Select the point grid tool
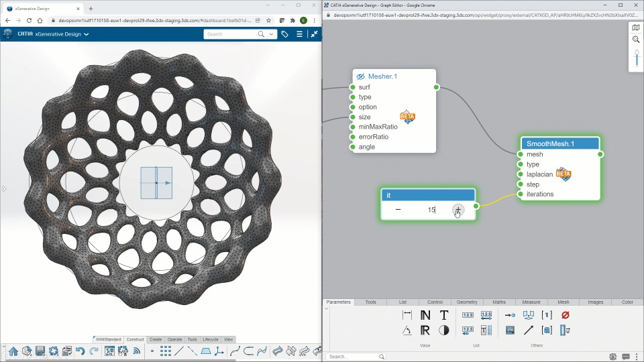 click(166, 351)
